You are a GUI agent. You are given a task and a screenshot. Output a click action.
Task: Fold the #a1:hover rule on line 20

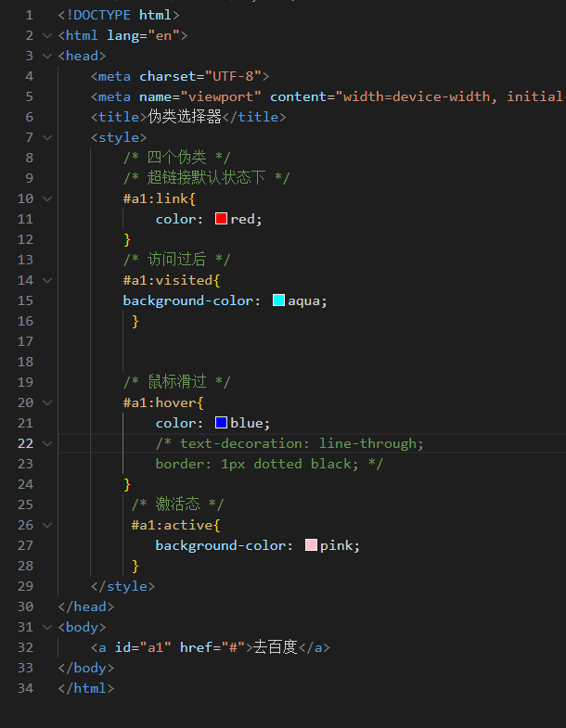coord(47,403)
